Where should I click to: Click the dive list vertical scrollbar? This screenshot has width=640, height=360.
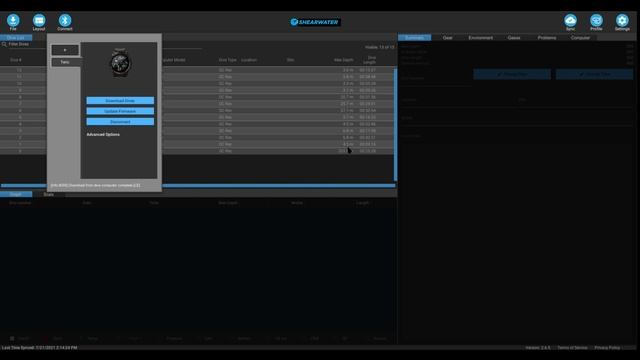click(x=395, y=124)
